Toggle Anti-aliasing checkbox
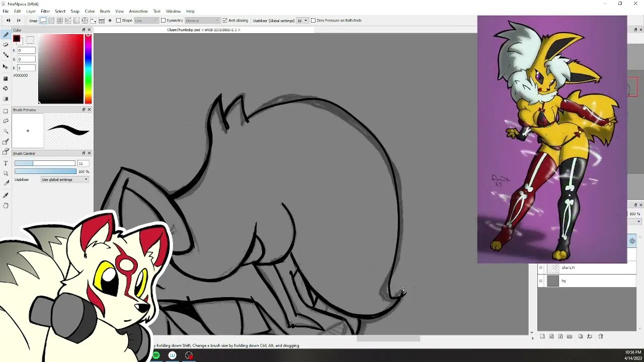Image resolution: width=644 pixels, height=362 pixels. tap(225, 21)
